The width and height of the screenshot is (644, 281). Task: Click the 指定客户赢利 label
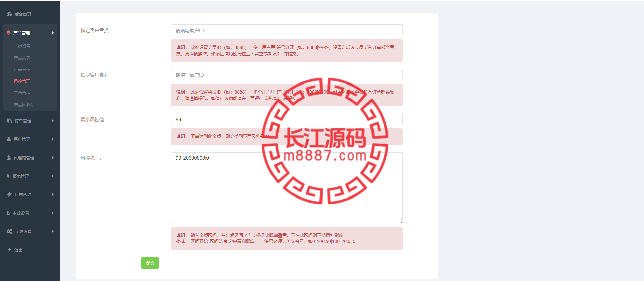pos(95,75)
